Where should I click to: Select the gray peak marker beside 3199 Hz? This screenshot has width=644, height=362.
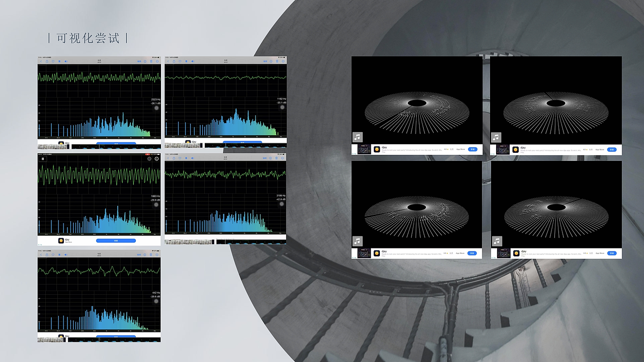pyautogui.click(x=282, y=204)
